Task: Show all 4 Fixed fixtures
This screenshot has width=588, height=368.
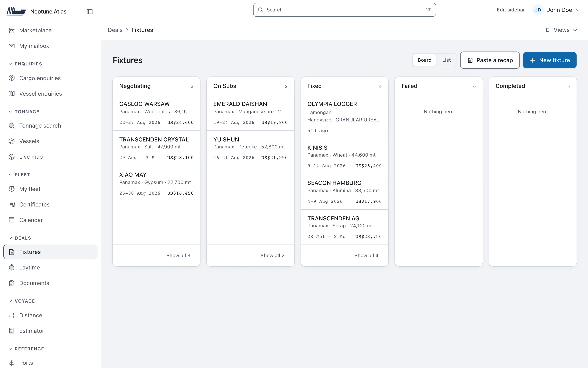Action: pos(366,256)
